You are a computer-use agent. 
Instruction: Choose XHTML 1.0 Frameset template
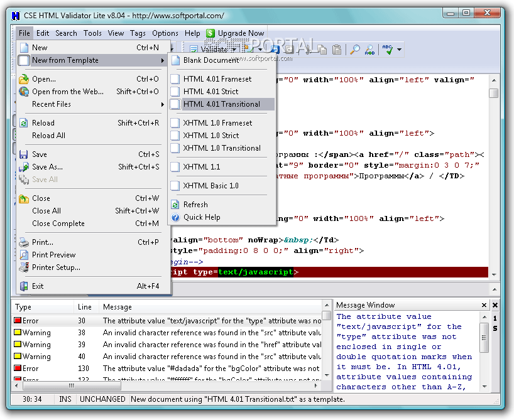tap(222, 123)
